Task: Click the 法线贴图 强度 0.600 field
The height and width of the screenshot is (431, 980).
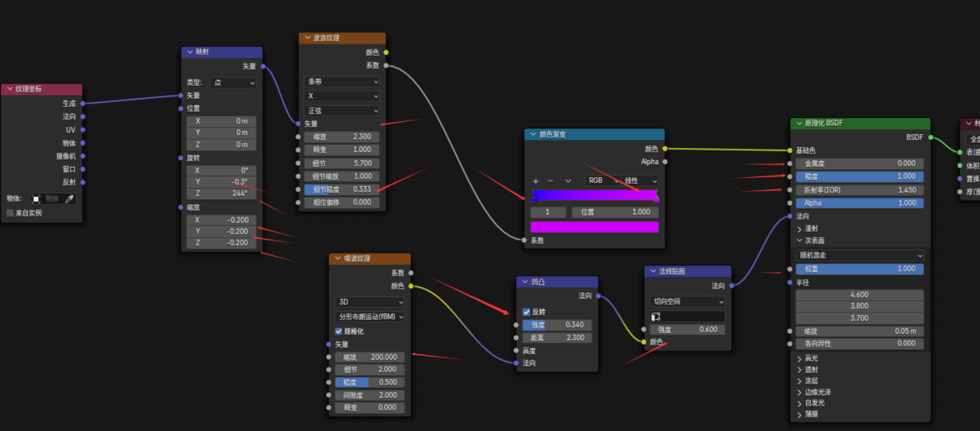Action: click(687, 329)
